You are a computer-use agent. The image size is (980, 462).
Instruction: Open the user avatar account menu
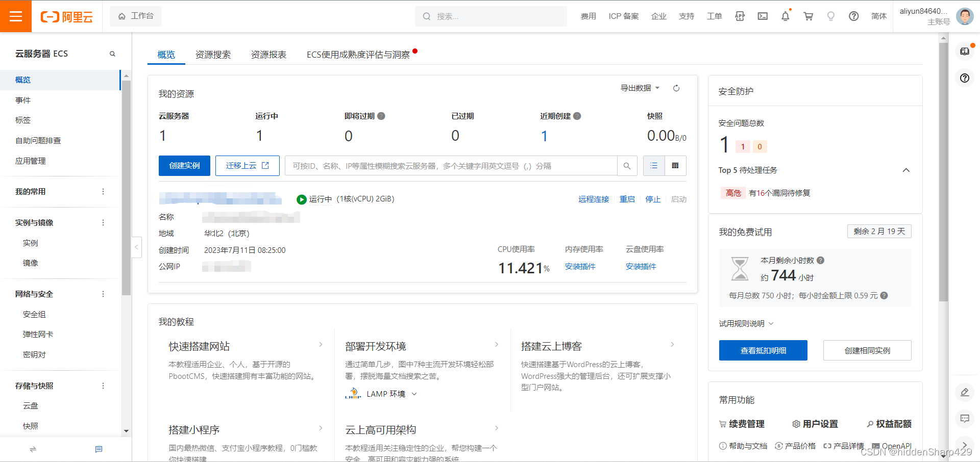[x=965, y=16]
